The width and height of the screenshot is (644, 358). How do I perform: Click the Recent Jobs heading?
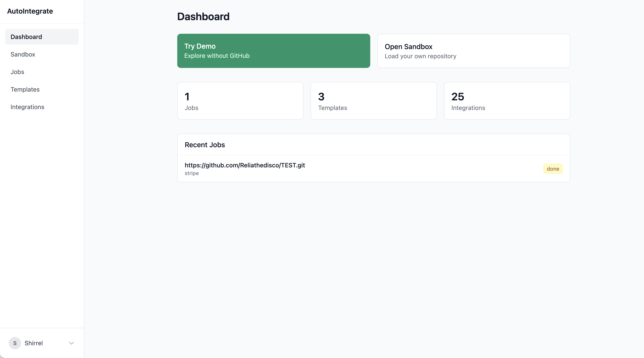click(x=204, y=145)
